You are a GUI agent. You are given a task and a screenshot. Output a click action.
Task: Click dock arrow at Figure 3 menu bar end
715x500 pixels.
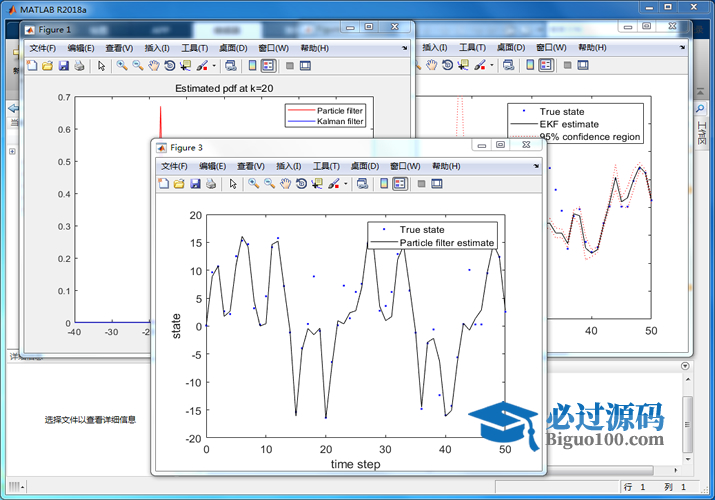[537, 165]
